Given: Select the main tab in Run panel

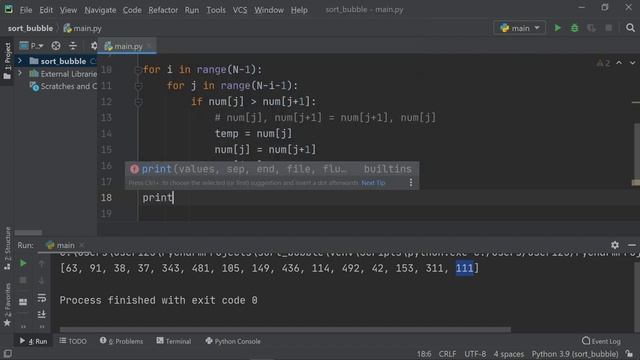Looking at the screenshot, I should click(x=60, y=245).
